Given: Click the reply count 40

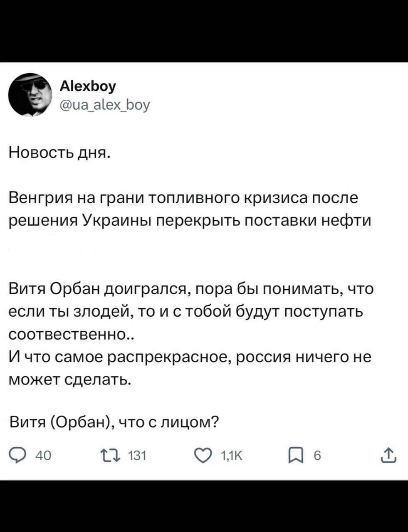Looking at the screenshot, I should point(43,456).
